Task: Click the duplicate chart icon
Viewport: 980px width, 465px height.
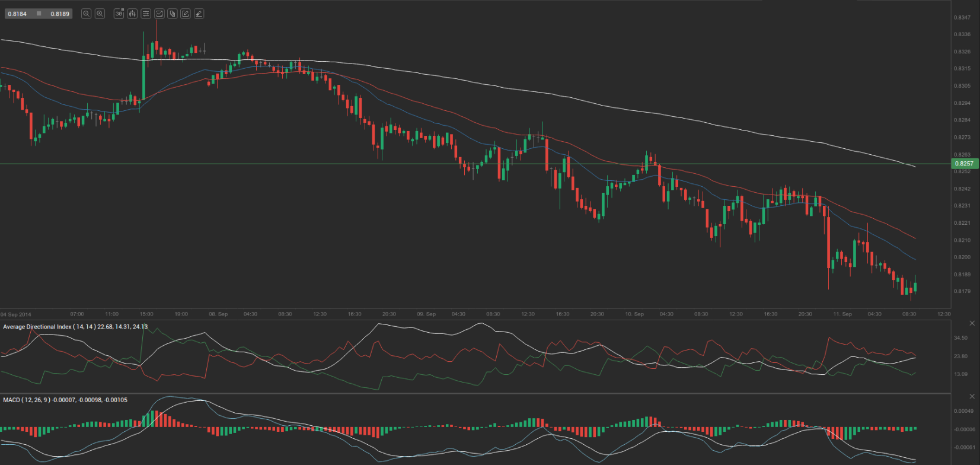Action: 173,14
